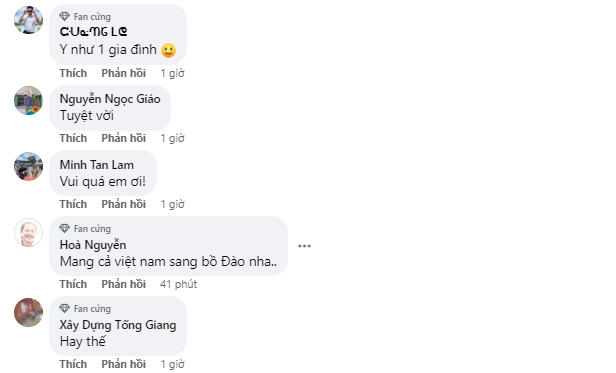Like Minh Tan Lam's "Vui quá em ơi!" comment
This screenshot has width=616, height=373.
tap(73, 204)
